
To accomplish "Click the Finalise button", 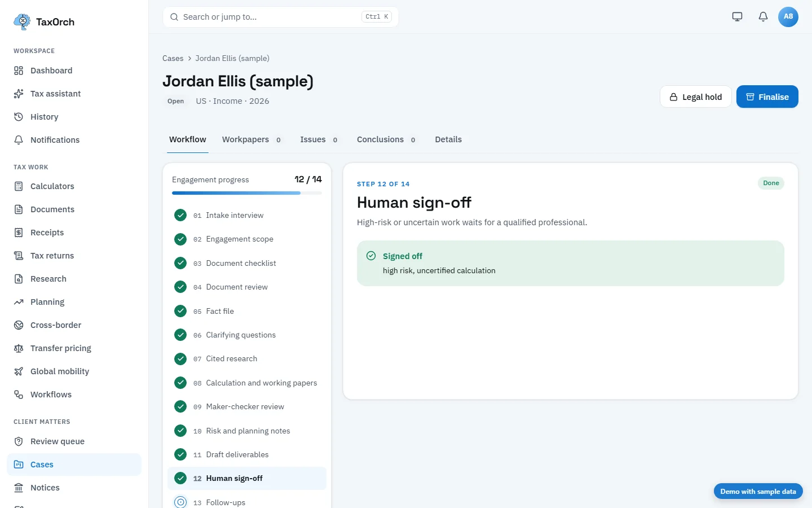I will coord(767,97).
